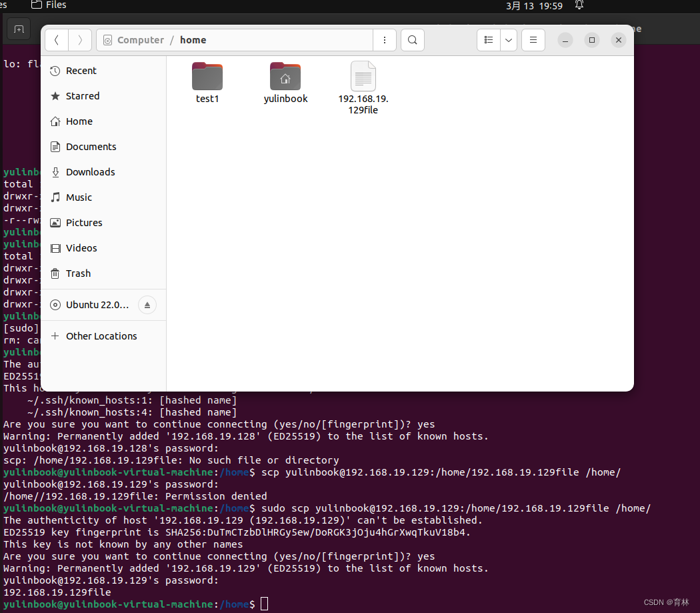
Task: Open new terminal tab button
Action: coord(19,29)
